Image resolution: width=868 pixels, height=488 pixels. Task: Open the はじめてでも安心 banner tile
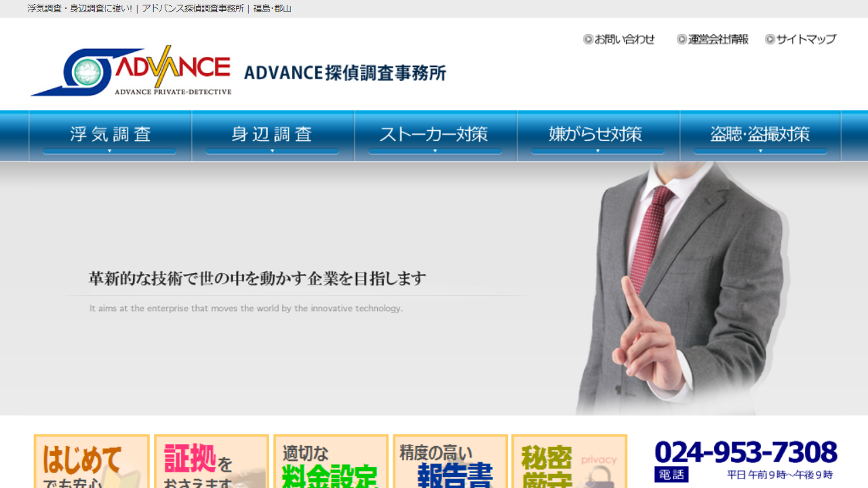pyautogui.click(x=92, y=462)
